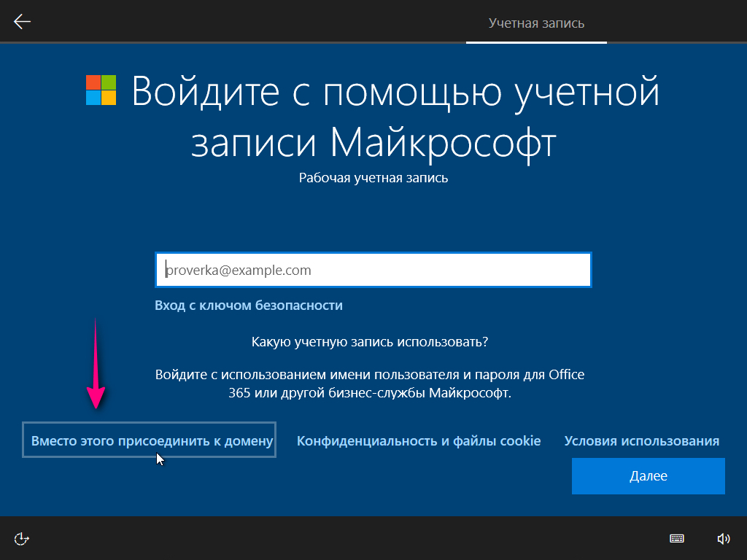Click the volume speaker icon
Screen dimensions: 747x560
(x=723, y=539)
